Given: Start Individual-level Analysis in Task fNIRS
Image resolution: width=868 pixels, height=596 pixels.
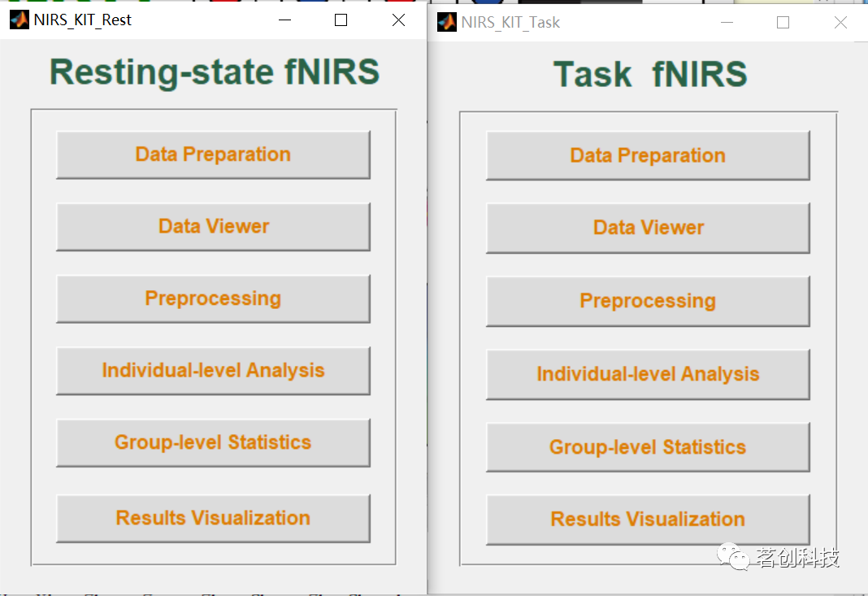Looking at the screenshot, I should [647, 374].
